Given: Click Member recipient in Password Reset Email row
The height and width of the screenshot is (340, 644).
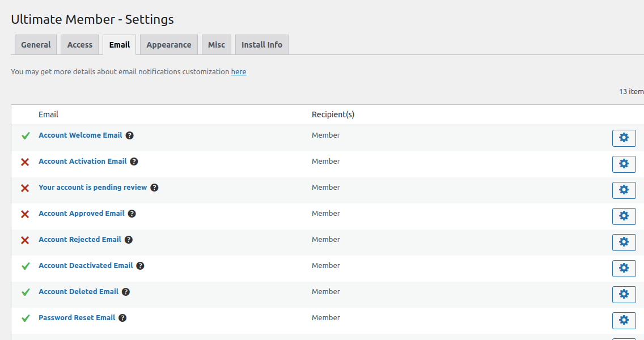Looking at the screenshot, I should click(x=326, y=318).
